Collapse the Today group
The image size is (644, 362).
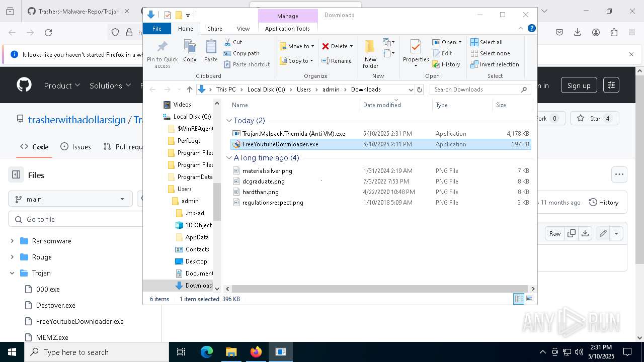(229, 121)
